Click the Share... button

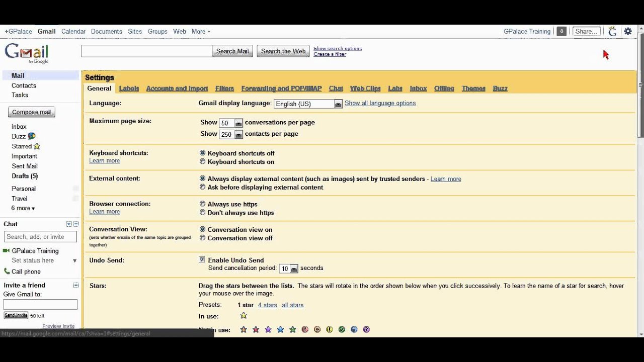[x=587, y=31]
